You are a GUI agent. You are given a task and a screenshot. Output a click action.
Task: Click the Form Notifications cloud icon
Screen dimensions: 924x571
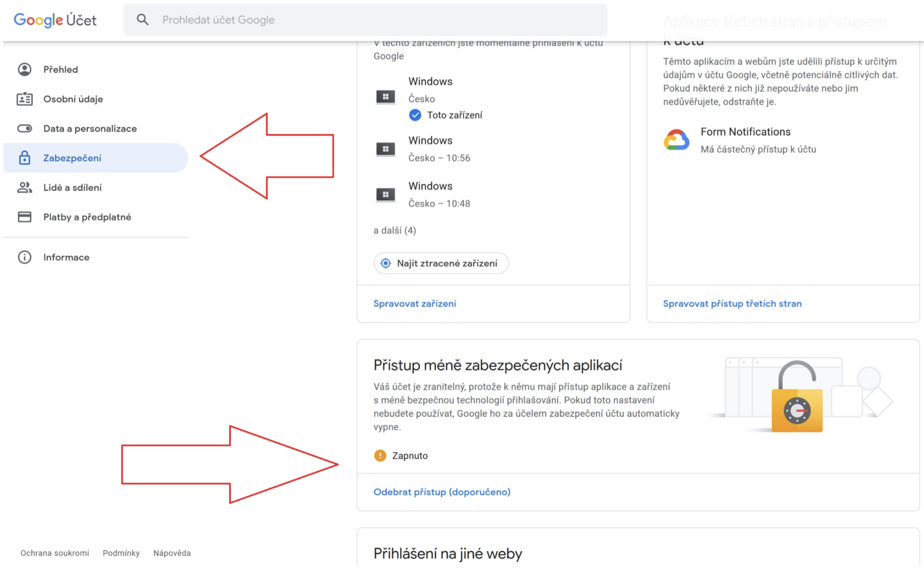676,140
